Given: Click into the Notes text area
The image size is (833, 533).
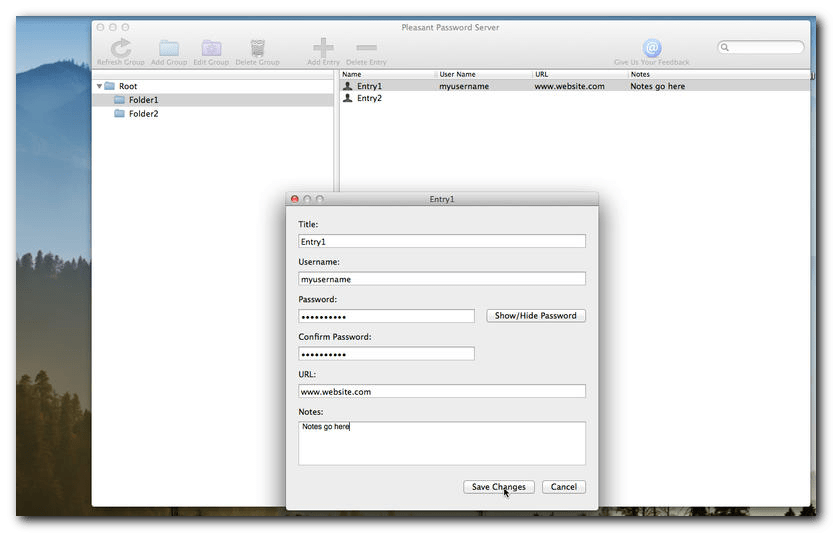Looking at the screenshot, I should coord(442,443).
